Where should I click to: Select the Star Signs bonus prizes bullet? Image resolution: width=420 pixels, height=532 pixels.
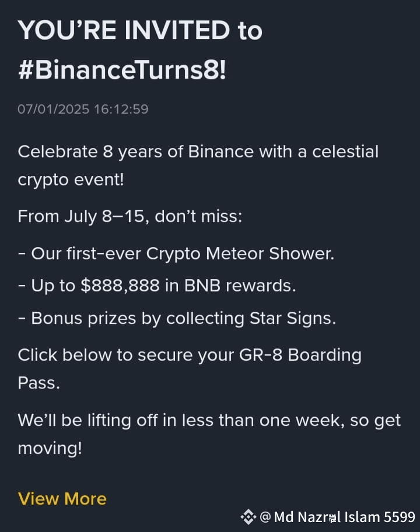[x=177, y=319]
